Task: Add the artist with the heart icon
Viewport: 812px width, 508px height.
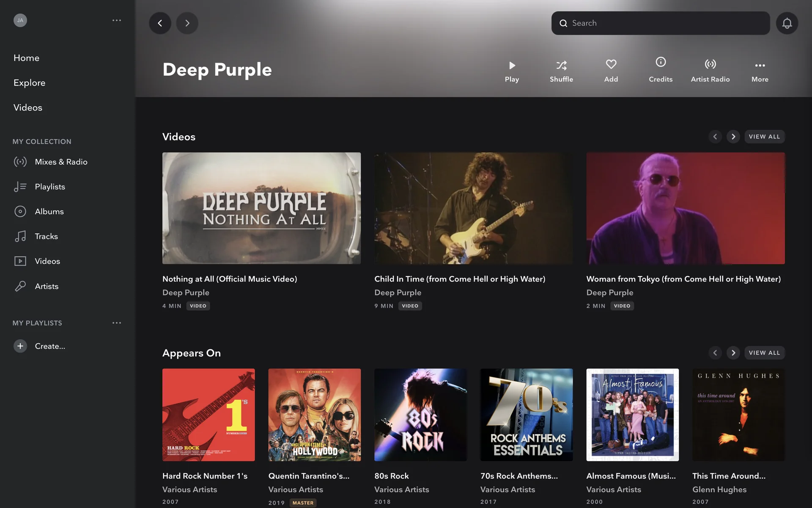Action: tap(611, 64)
